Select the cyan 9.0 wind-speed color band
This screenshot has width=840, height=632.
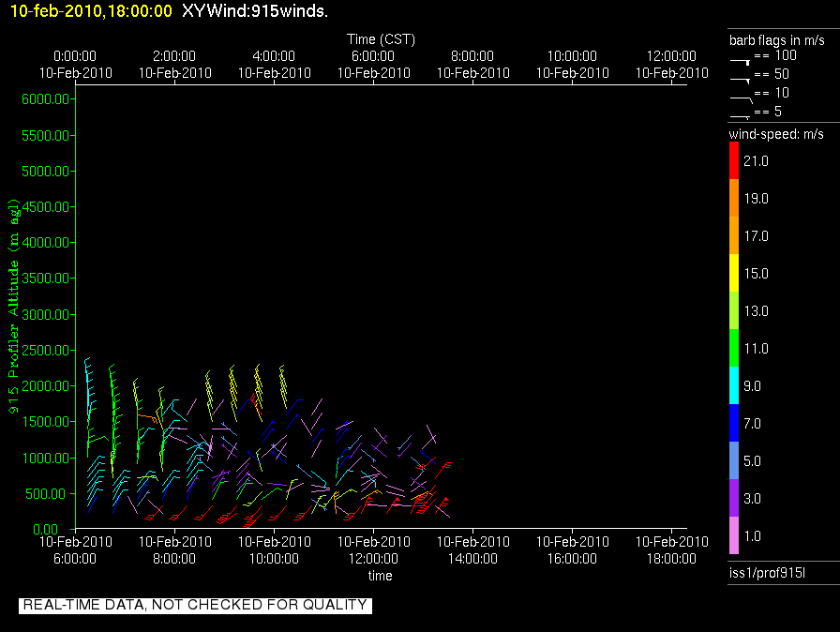pyautogui.click(x=734, y=385)
